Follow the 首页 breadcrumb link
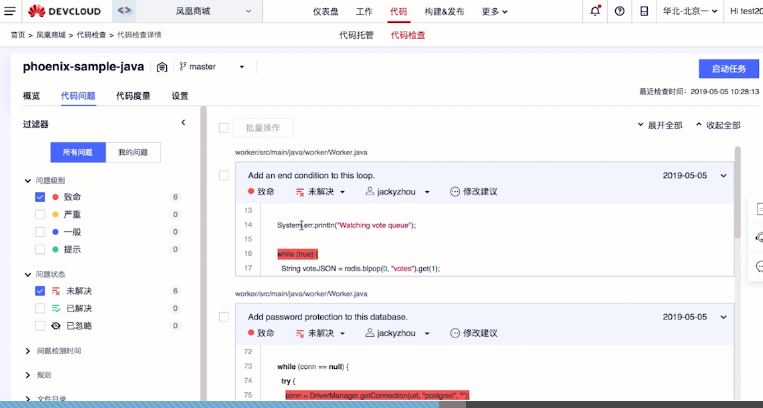Image resolution: width=763 pixels, height=408 pixels. coord(18,35)
